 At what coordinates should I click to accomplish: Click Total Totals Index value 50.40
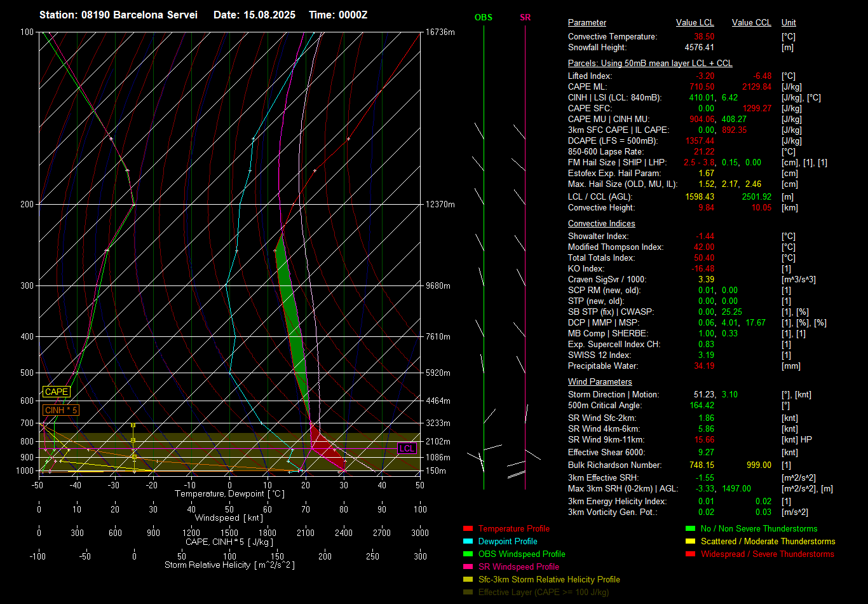point(704,257)
